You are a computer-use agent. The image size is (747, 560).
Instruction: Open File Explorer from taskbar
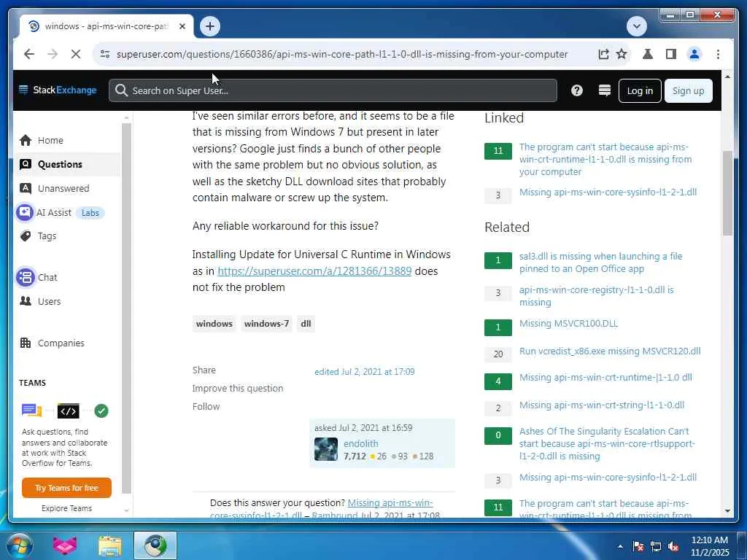point(110,545)
